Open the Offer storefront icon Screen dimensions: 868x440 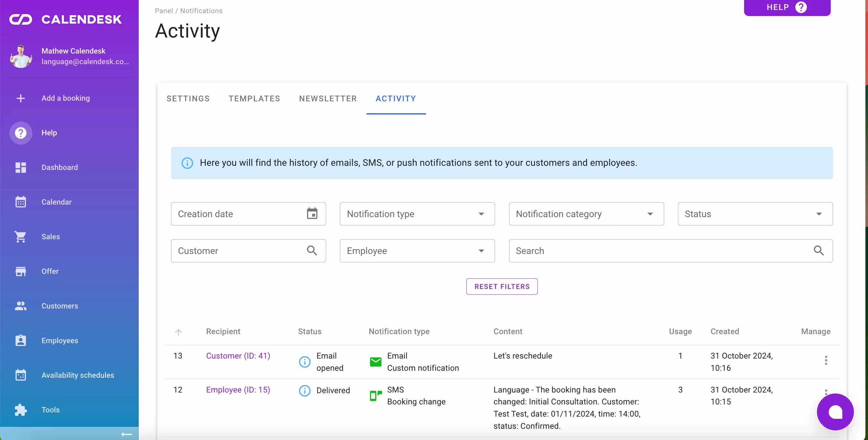coord(21,271)
